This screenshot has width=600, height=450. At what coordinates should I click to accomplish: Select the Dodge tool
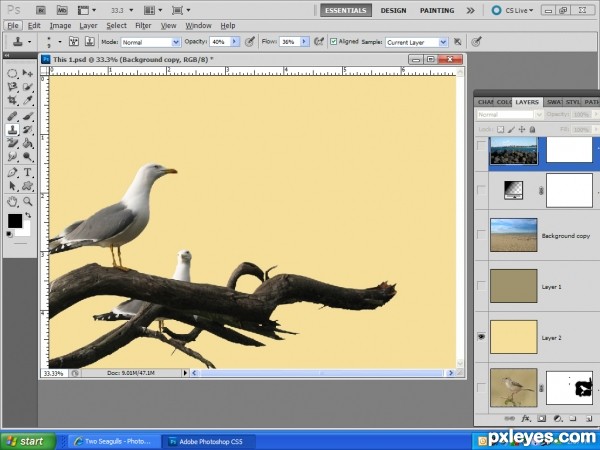[28, 157]
